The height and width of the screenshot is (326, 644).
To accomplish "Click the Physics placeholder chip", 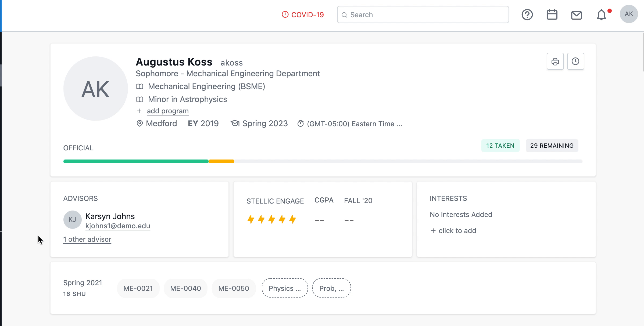I will click(x=285, y=288).
